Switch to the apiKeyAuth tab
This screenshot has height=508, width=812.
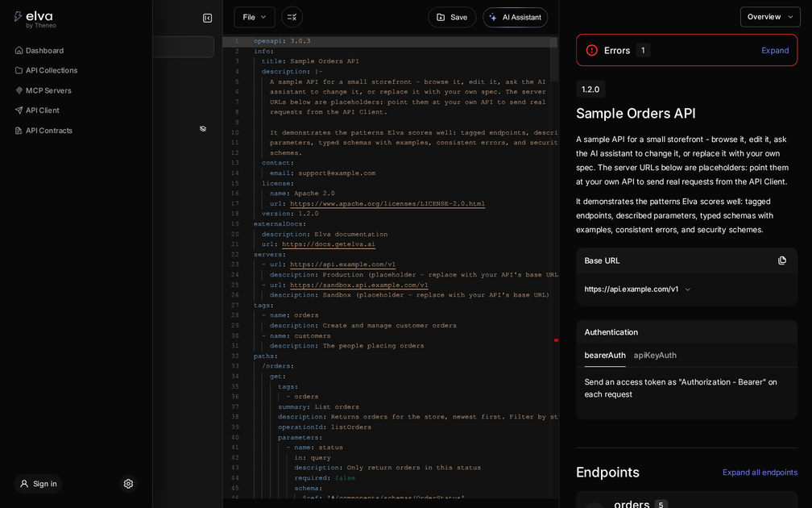tap(655, 356)
